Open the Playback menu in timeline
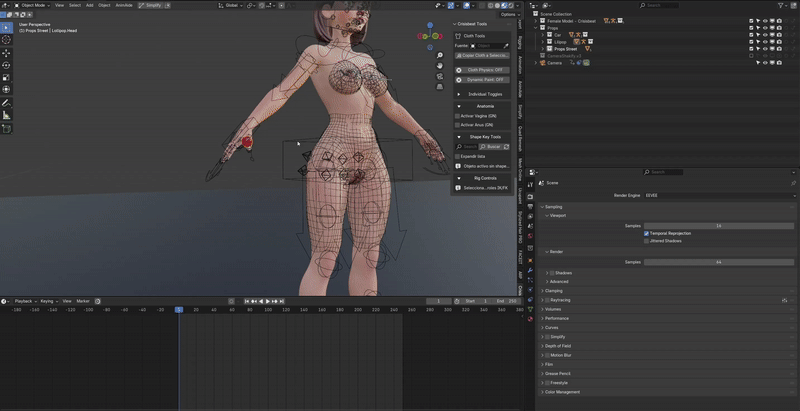The image size is (800, 411). click(x=25, y=301)
